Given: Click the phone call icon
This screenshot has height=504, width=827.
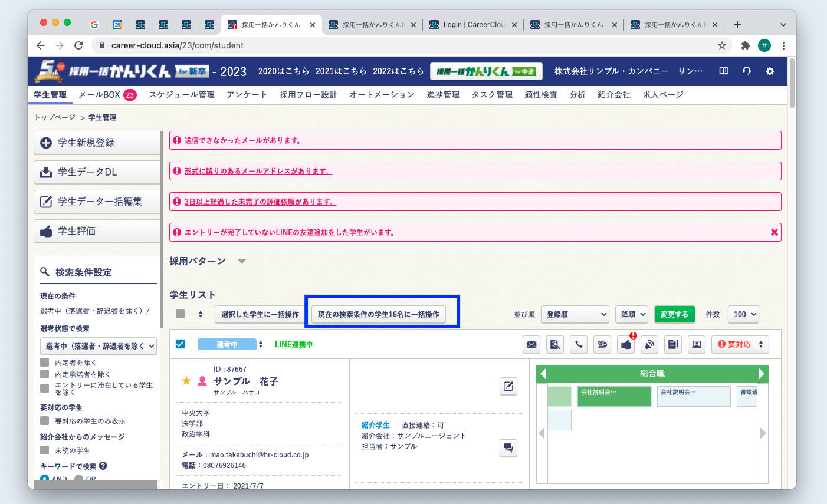Looking at the screenshot, I should tap(579, 344).
